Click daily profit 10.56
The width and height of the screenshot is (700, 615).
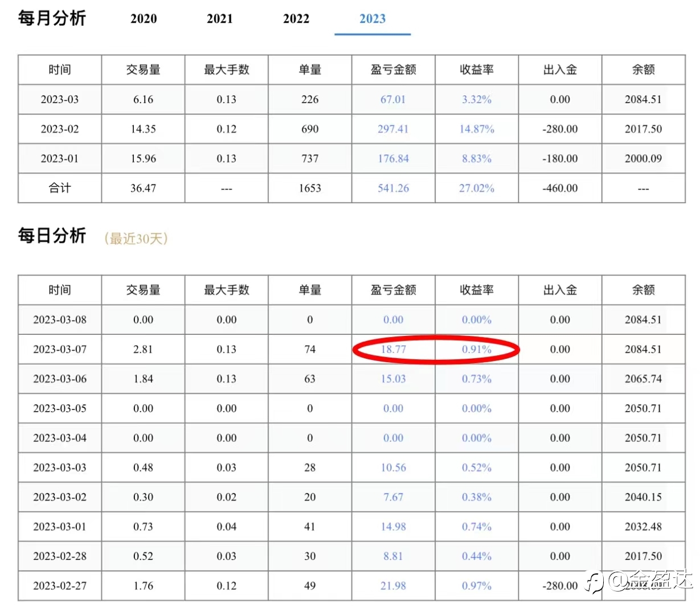pyautogui.click(x=393, y=468)
